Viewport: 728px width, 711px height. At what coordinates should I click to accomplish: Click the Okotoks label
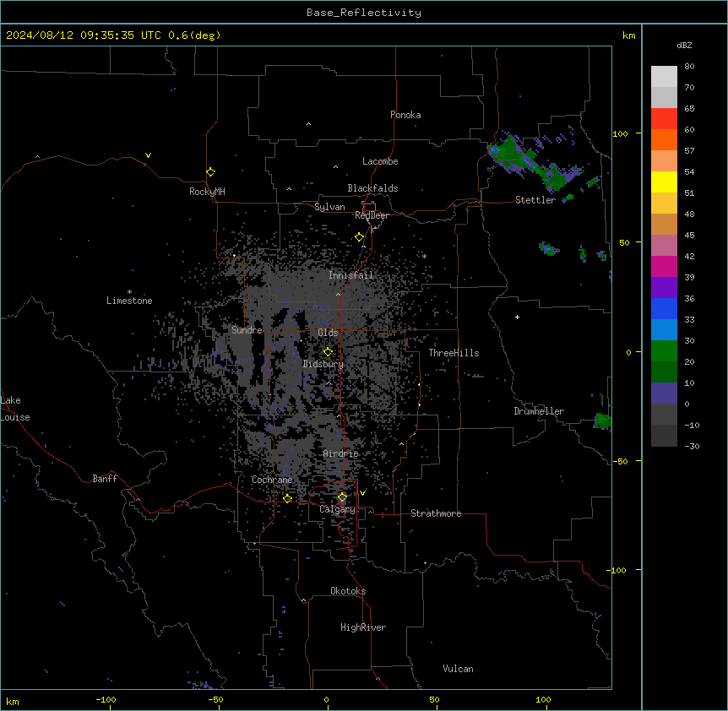point(348,591)
